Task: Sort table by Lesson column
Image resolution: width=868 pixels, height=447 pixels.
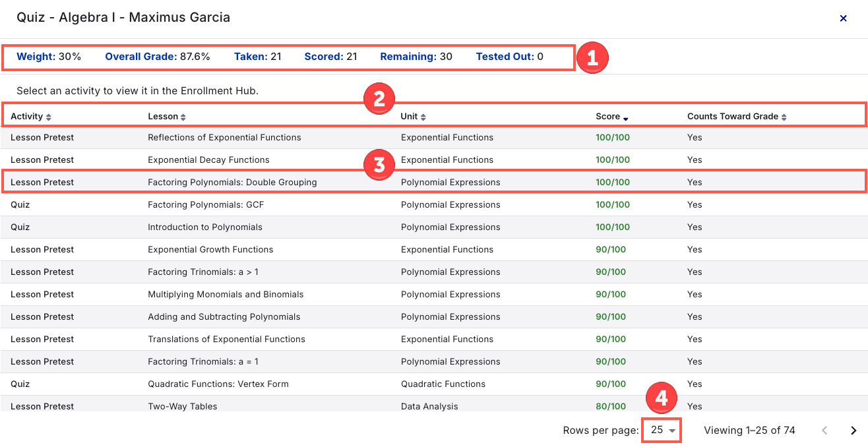Action: click(183, 117)
